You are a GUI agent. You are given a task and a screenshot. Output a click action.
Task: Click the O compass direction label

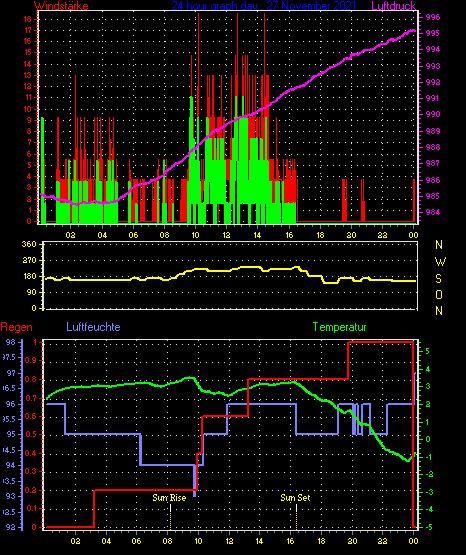point(439,294)
